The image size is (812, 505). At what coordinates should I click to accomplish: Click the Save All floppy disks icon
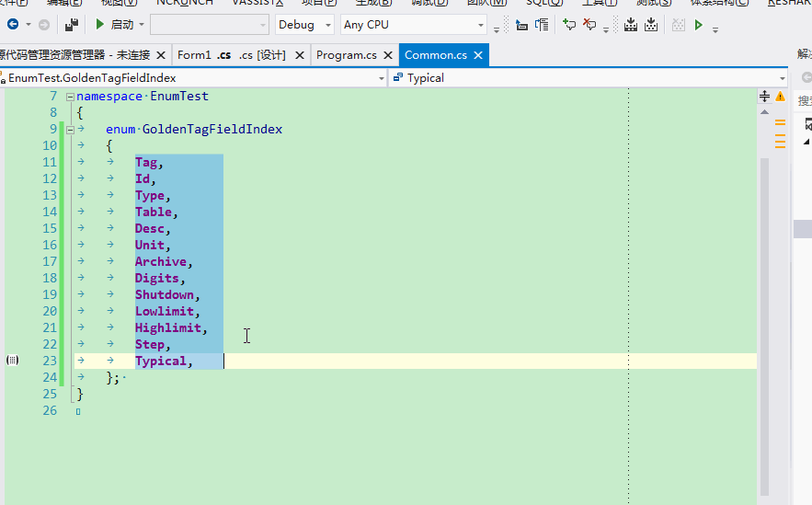tap(72, 24)
